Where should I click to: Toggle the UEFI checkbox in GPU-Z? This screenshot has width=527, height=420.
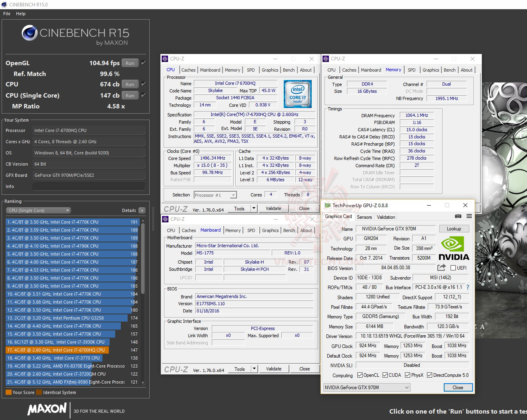(453, 268)
